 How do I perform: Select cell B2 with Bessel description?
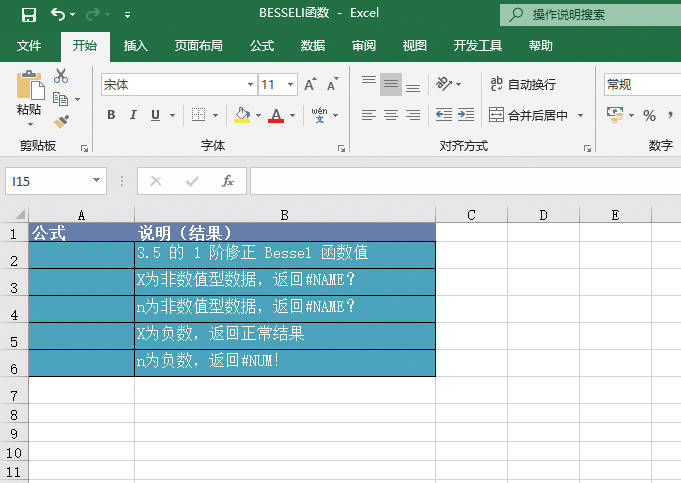coord(284,254)
